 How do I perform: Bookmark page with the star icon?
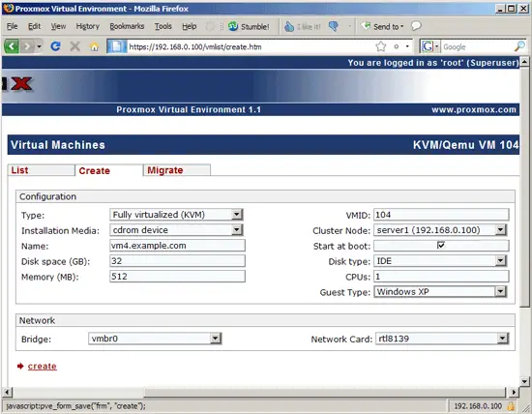(381, 46)
